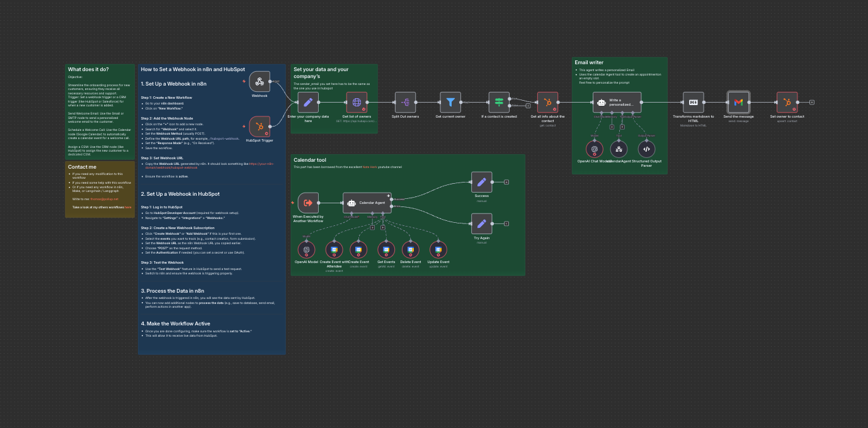This screenshot has height=428, width=868.
Task: Select the When Executed by Another Workflow trigger
Action: (x=308, y=203)
